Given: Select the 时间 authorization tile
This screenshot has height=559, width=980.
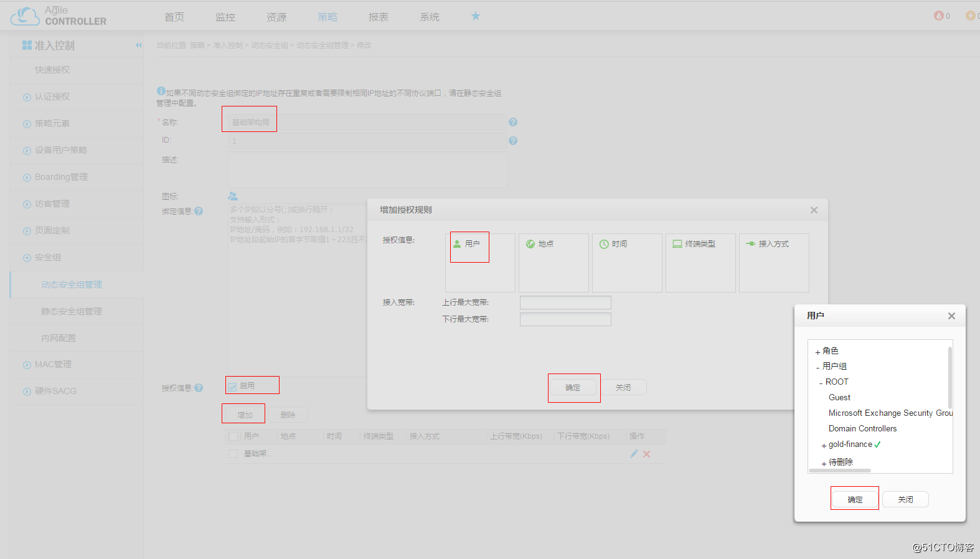Looking at the screenshot, I should 627,263.
